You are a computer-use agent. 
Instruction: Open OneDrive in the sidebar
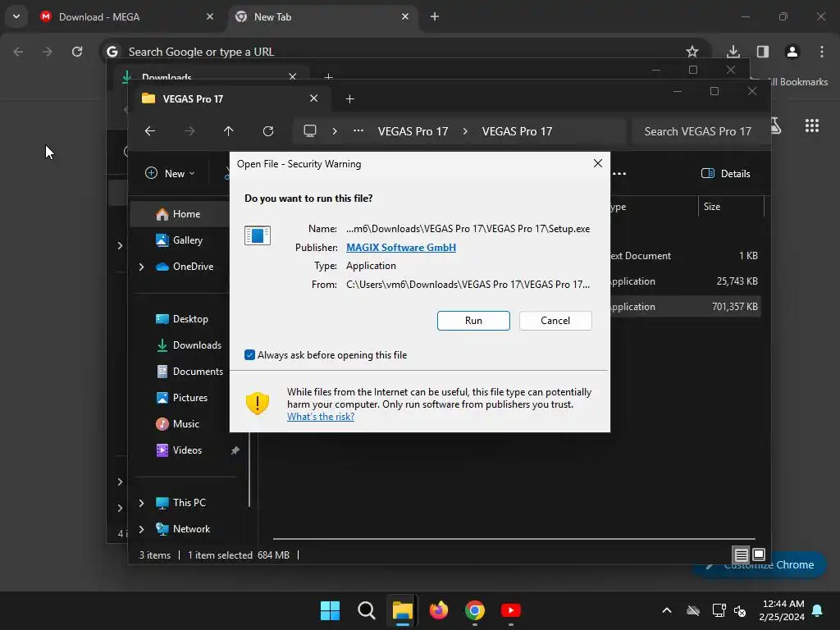[185, 267]
